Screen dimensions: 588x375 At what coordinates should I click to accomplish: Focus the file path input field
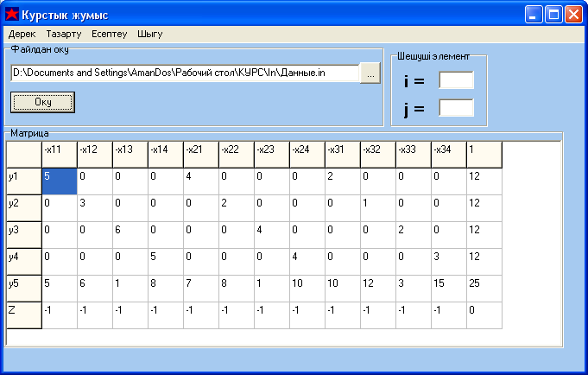pyautogui.click(x=186, y=73)
